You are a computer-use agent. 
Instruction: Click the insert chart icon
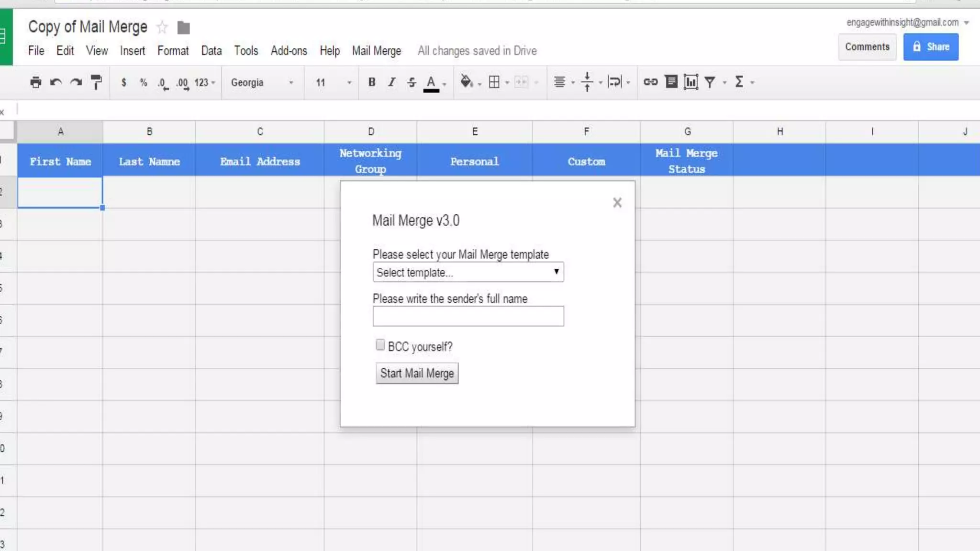(690, 82)
